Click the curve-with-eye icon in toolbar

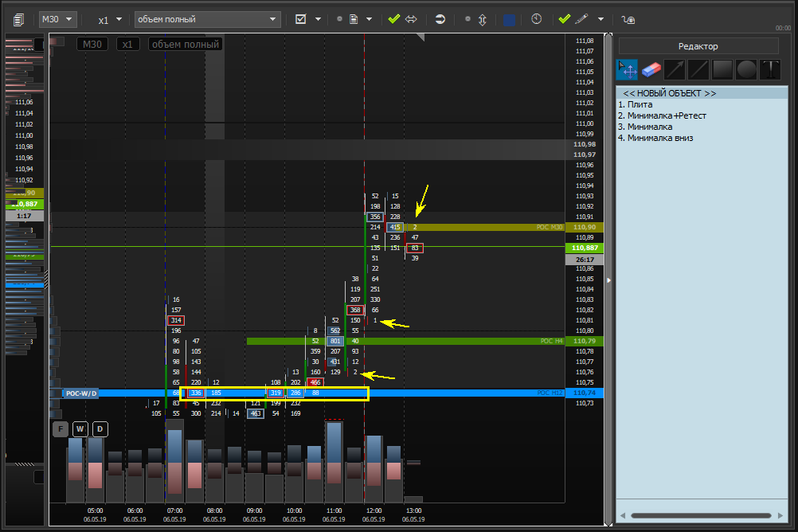click(628, 19)
